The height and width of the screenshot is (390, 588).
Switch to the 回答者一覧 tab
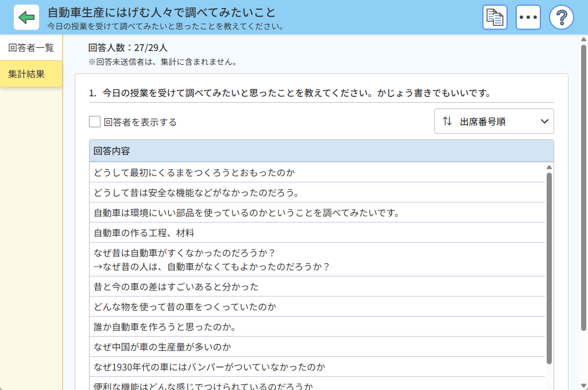pyautogui.click(x=31, y=48)
